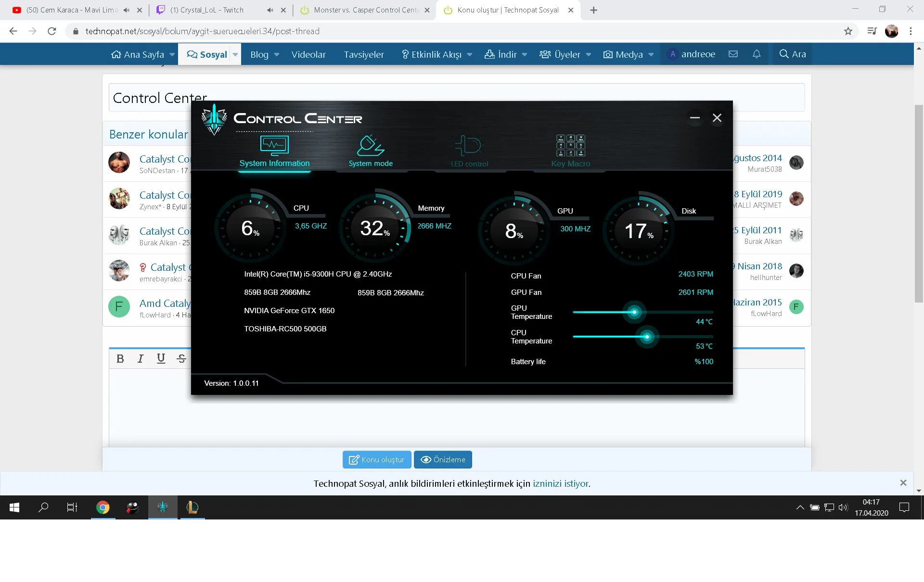The height and width of the screenshot is (582, 924).
Task: Open Chrome media control icon
Action: (872, 31)
